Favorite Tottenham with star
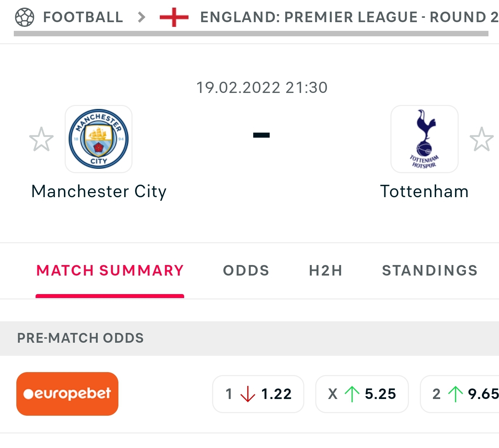 [482, 139]
